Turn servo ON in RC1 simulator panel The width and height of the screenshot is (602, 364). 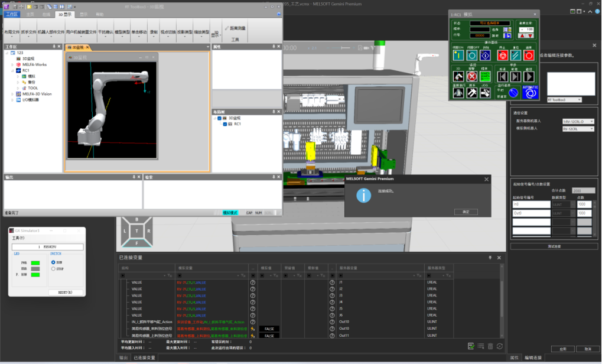click(x=458, y=56)
